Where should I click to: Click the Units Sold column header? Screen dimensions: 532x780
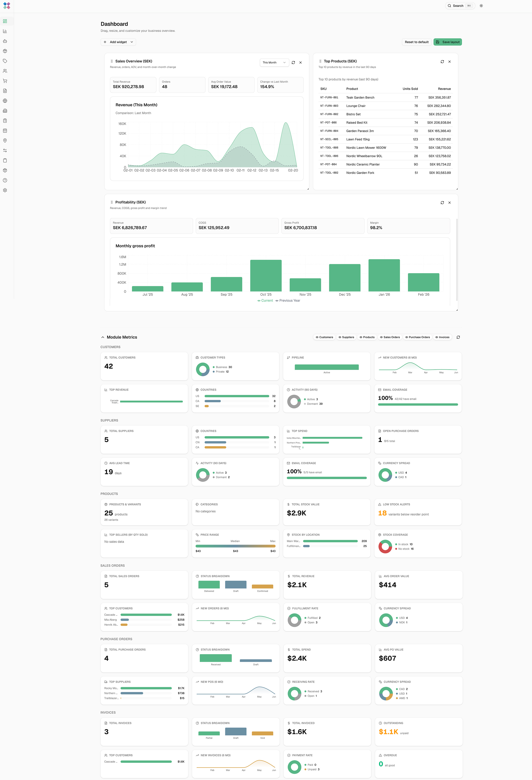410,89
